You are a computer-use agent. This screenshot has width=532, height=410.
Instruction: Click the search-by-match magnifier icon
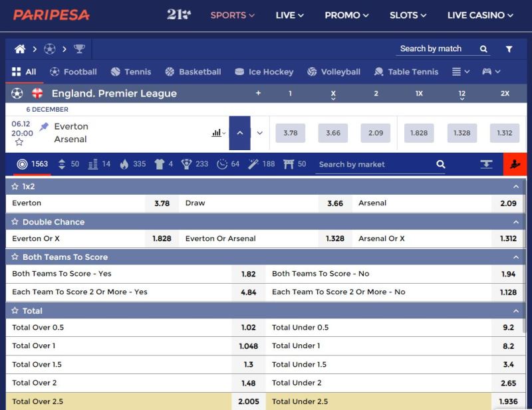click(x=483, y=49)
